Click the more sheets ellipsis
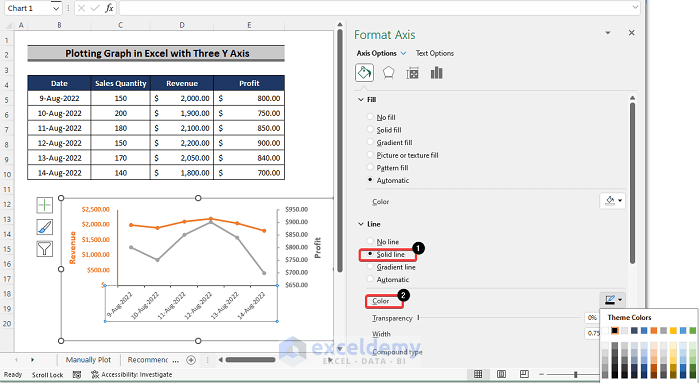 click(x=175, y=360)
